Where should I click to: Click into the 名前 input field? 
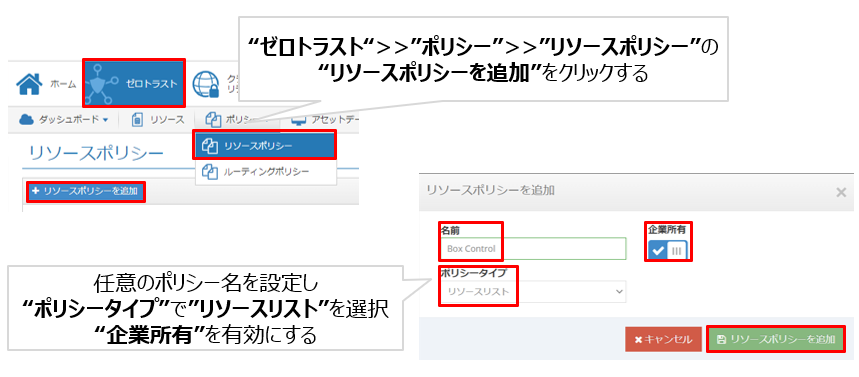click(532, 248)
